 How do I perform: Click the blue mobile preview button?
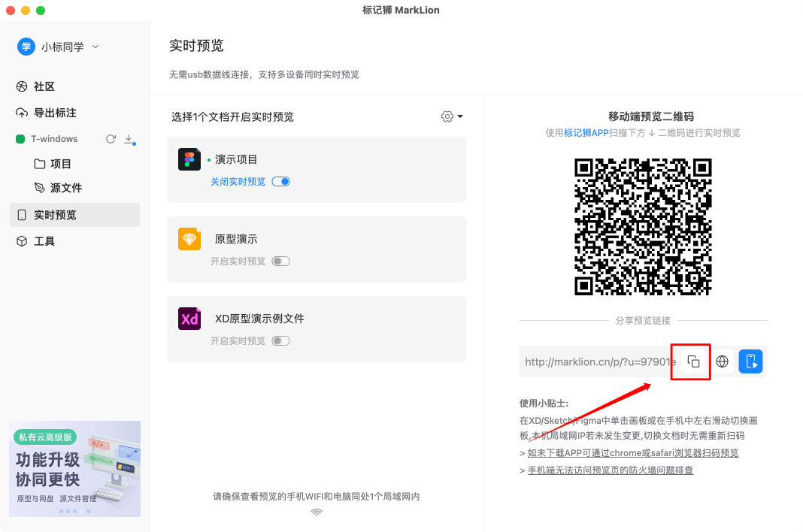751,361
